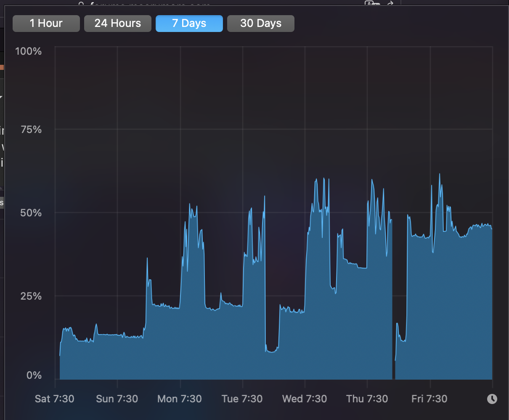Click the Mon 7:30 time label
Viewport: 509px width, 420px height.
click(x=180, y=399)
